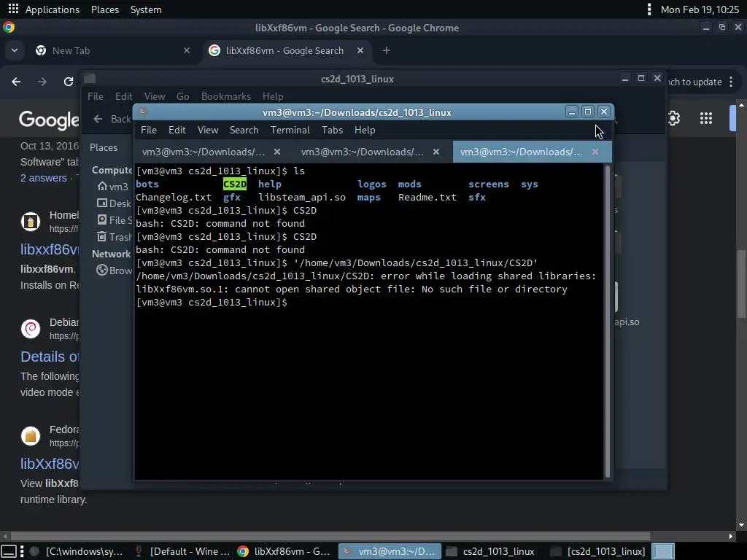Viewport: 747px width, 560px height.
Task: Go back in Chrome with back arrow
Action: pos(16,82)
